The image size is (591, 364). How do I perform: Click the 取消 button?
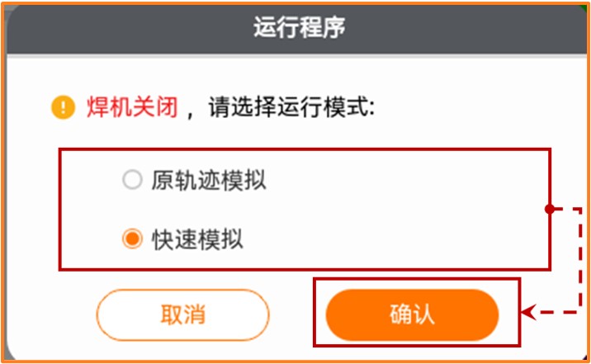click(x=182, y=314)
